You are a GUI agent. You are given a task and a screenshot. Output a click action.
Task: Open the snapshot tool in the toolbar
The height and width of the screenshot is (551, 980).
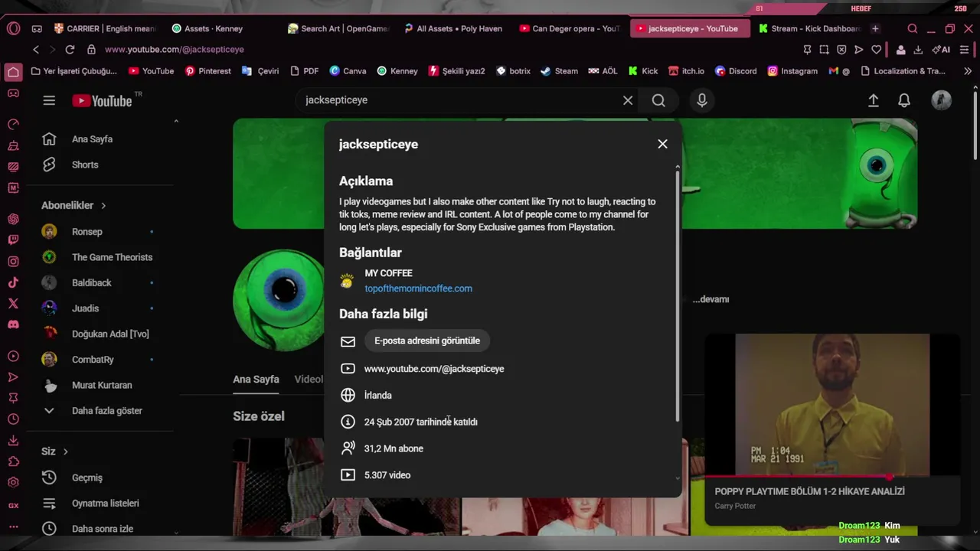pos(824,49)
